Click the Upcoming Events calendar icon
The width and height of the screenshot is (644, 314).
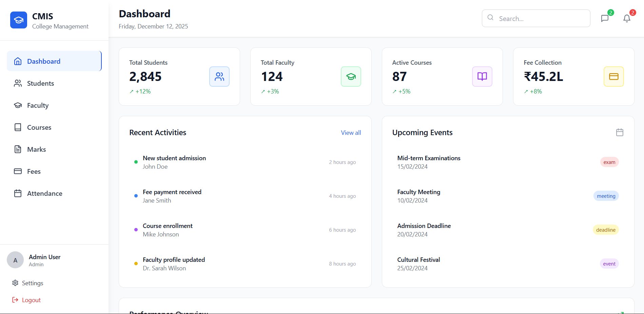pyautogui.click(x=620, y=132)
